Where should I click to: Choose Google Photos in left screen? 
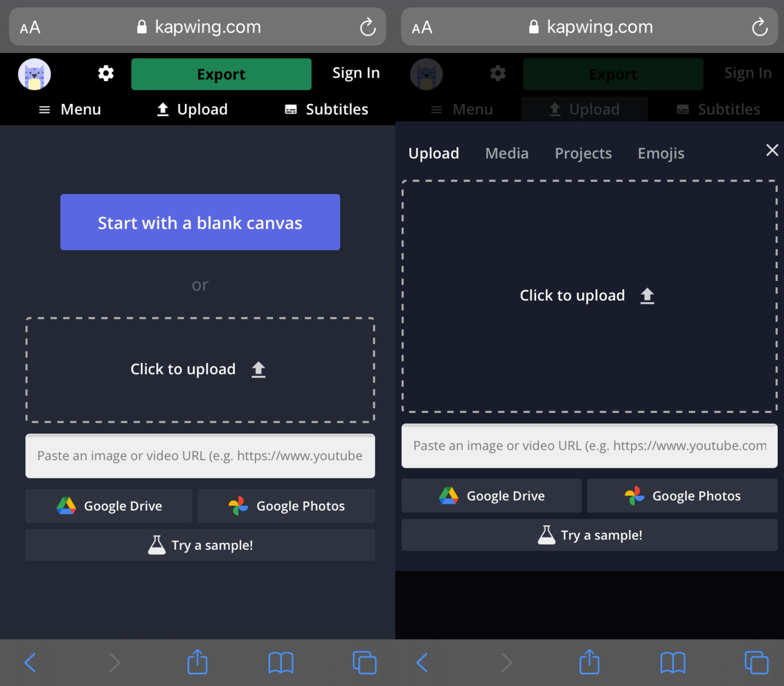coord(286,506)
